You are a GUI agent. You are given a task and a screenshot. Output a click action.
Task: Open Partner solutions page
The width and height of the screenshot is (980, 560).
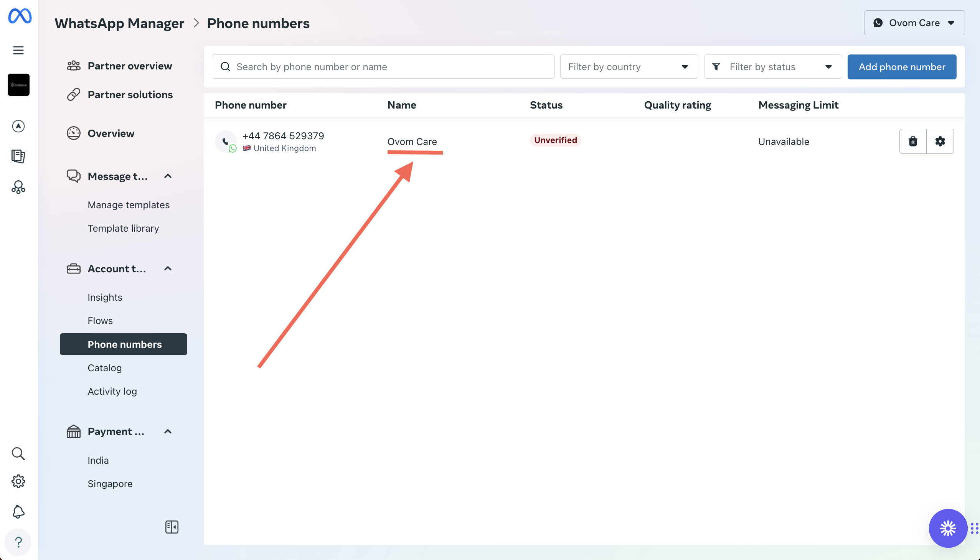pyautogui.click(x=130, y=95)
